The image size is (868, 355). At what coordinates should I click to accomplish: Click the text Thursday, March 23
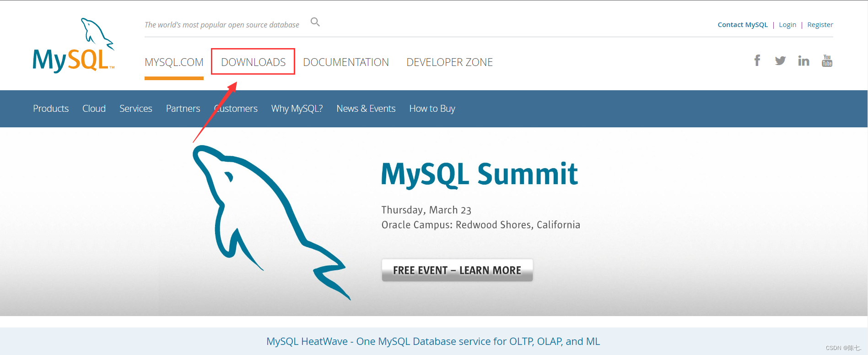point(426,210)
